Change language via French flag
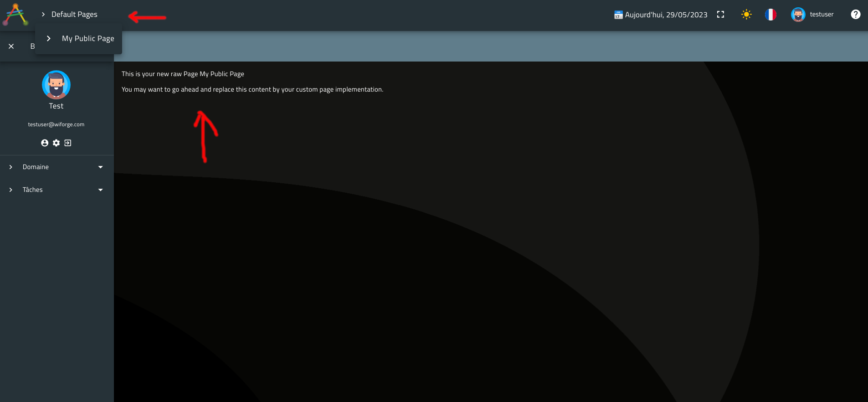 (770, 15)
